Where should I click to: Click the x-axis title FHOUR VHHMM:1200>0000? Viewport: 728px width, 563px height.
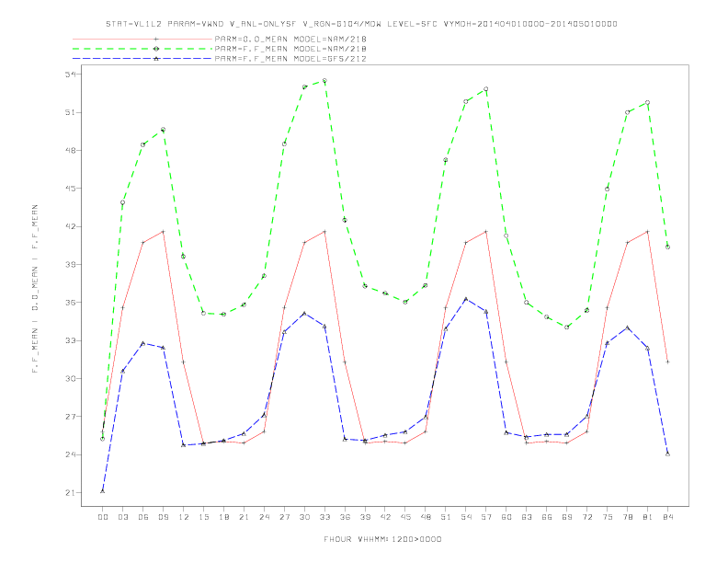coord(382,539)
